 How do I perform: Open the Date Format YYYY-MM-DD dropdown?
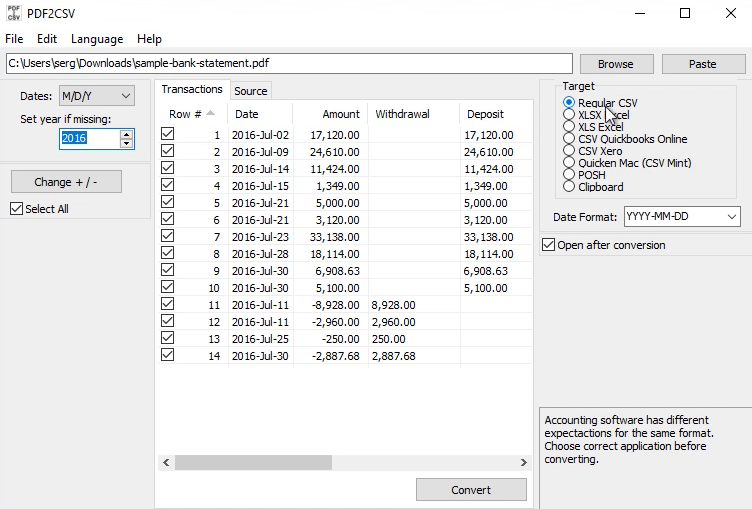point(682,217)
